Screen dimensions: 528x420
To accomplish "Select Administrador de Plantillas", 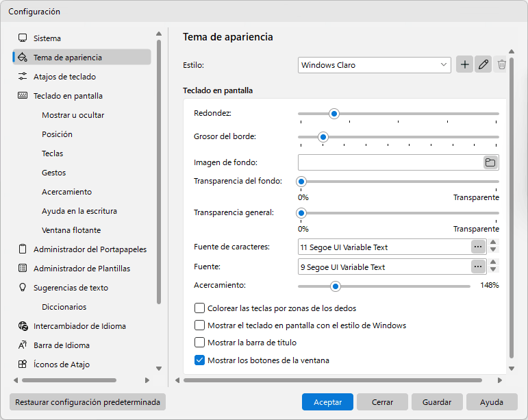I will (x=81, y=269).
